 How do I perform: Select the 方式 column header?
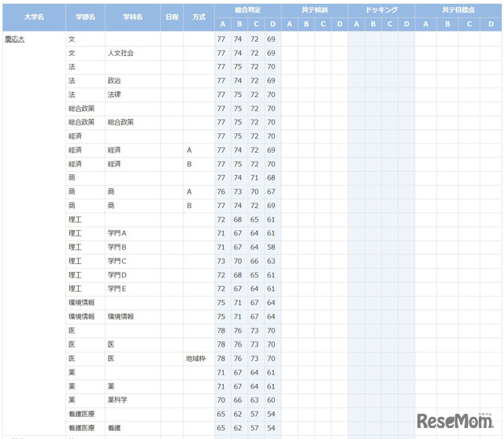click(198, 17)
